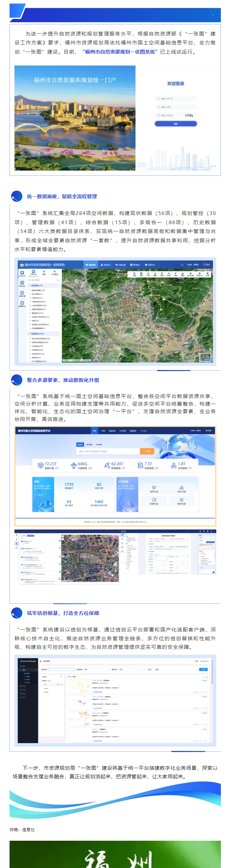Open the 调查专题 globe icon tile
Image resolution: width=236 pixels, height=868 pixels.
click(154, 488)
